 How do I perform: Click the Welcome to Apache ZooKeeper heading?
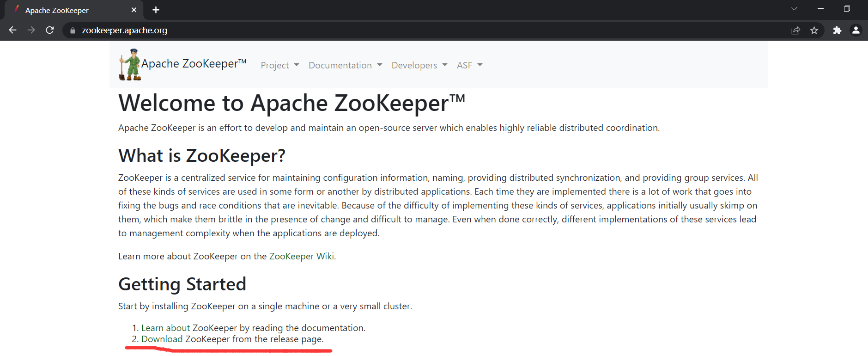pos(291,103)
